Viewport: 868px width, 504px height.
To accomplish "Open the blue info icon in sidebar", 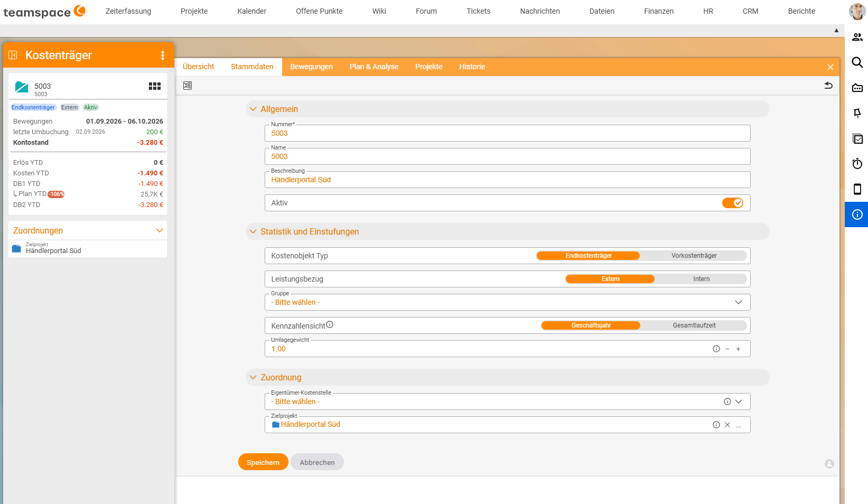I will click(857, 214).
